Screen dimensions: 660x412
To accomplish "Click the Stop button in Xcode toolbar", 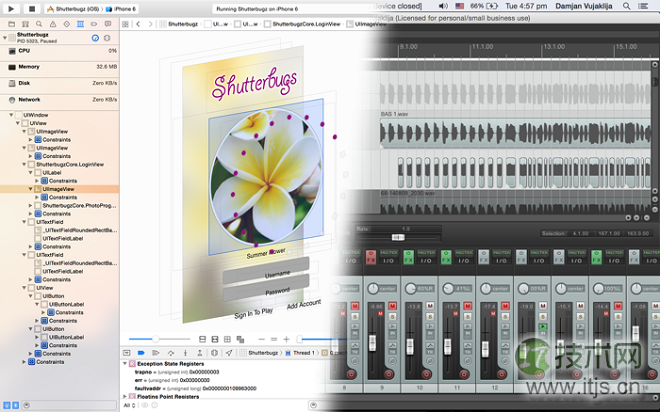I will [32, 8].
